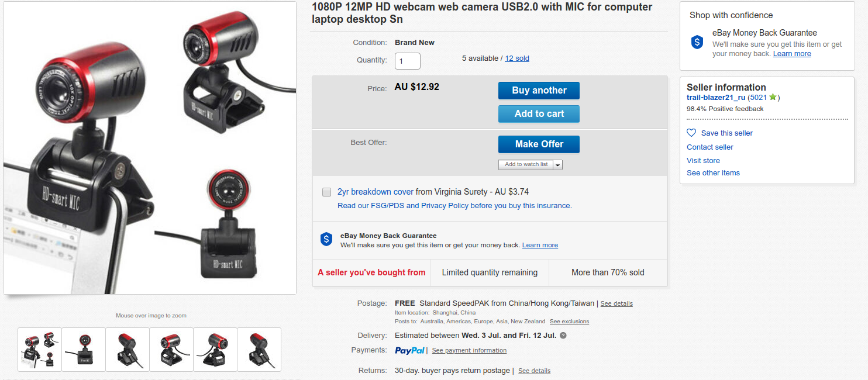This screenshot has width=868, height=380.
Task: Select the second webcam thumbnail showing front view
Action: (x=84, y=349)
